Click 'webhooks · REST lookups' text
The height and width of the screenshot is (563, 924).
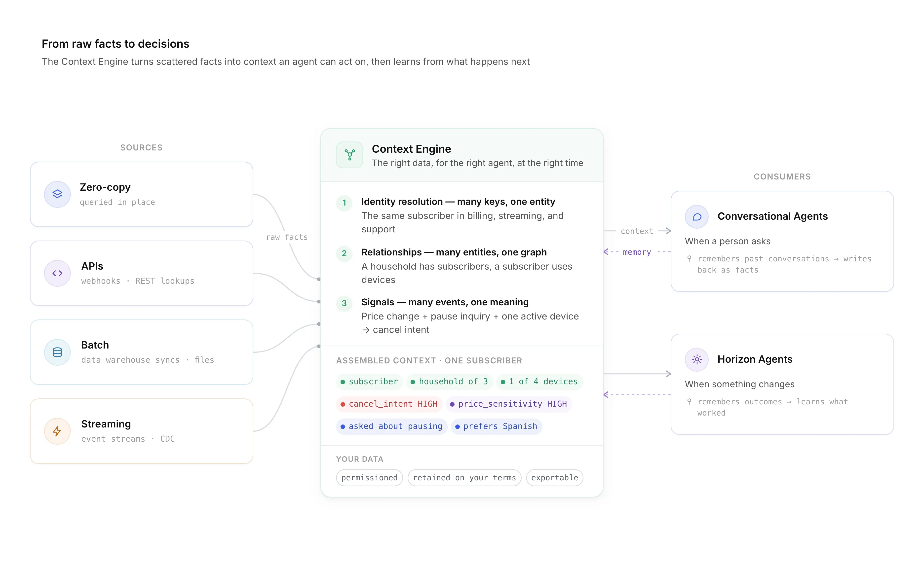pos(138,281)
